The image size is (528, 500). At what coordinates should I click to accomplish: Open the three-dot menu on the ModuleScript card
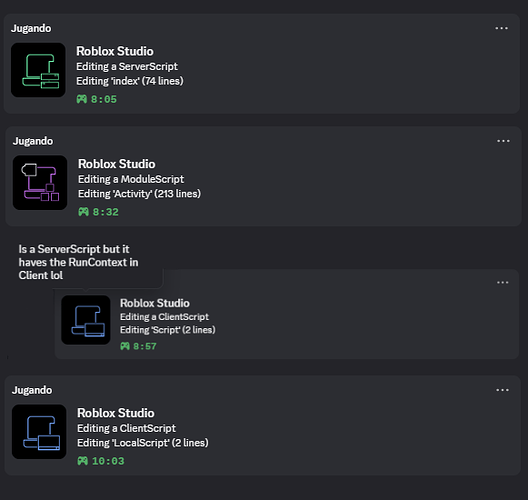tap(503, 141)
